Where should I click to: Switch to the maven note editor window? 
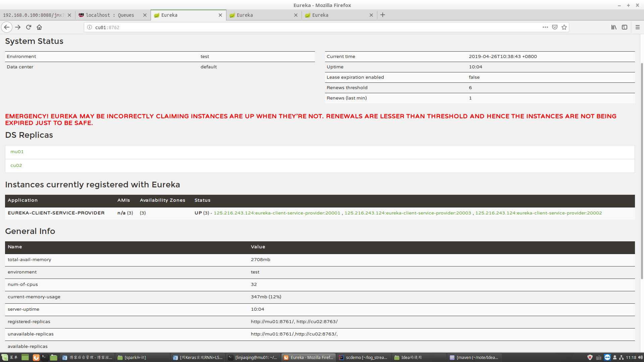coord(474,357)
